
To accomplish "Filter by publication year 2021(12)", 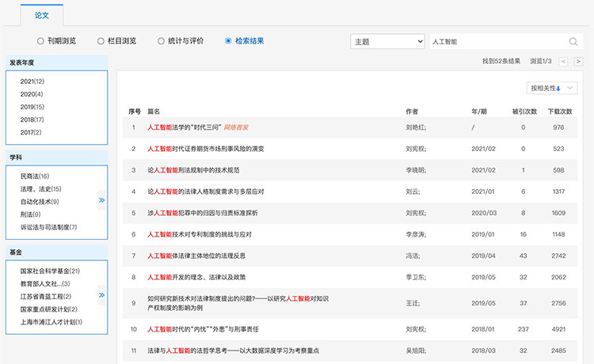I will [x=32, y=82].
